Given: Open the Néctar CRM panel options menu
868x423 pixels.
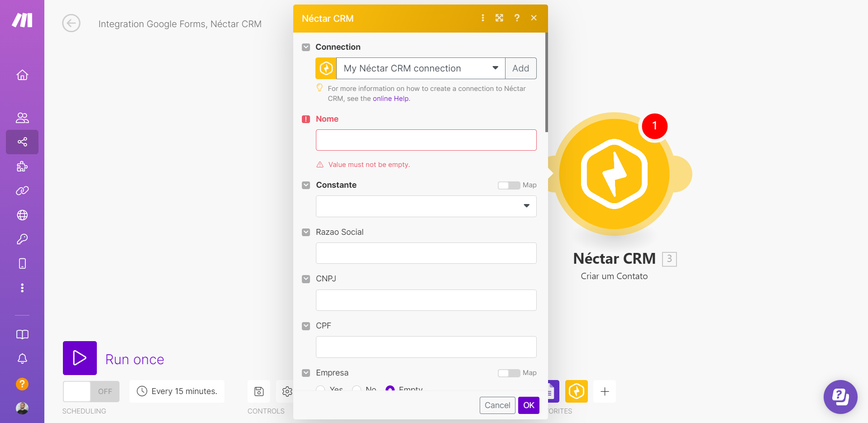Looking at the screenshot, I should pos(483,18).
